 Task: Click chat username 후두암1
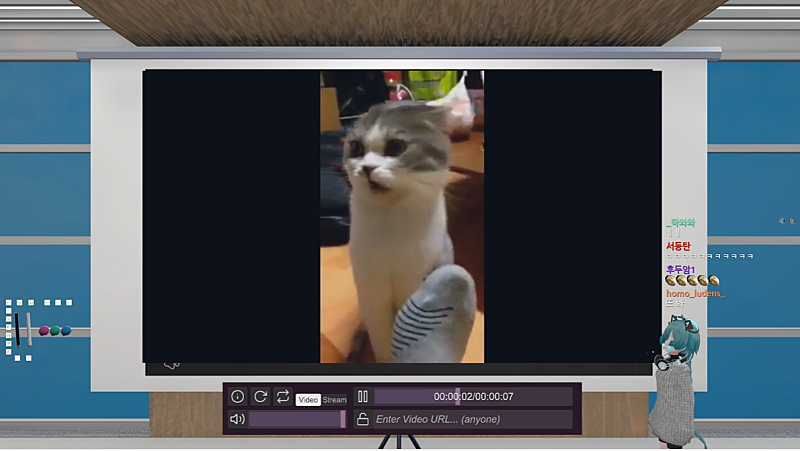[680, 269]
